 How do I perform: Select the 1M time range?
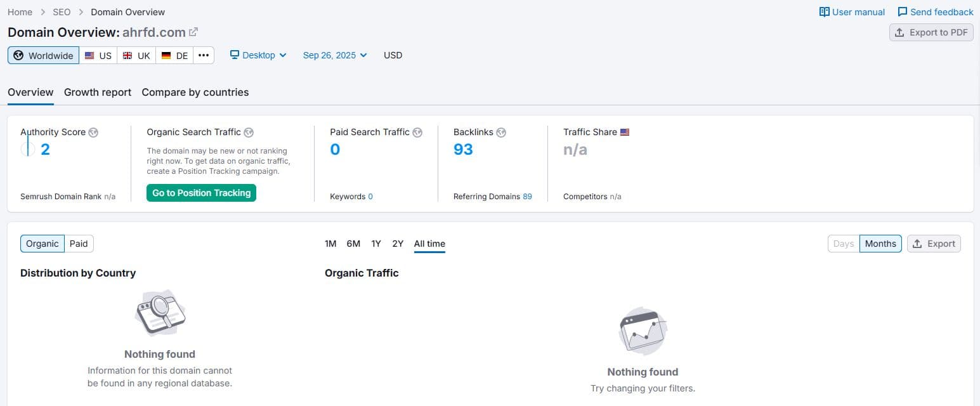[x=330, y=244]
